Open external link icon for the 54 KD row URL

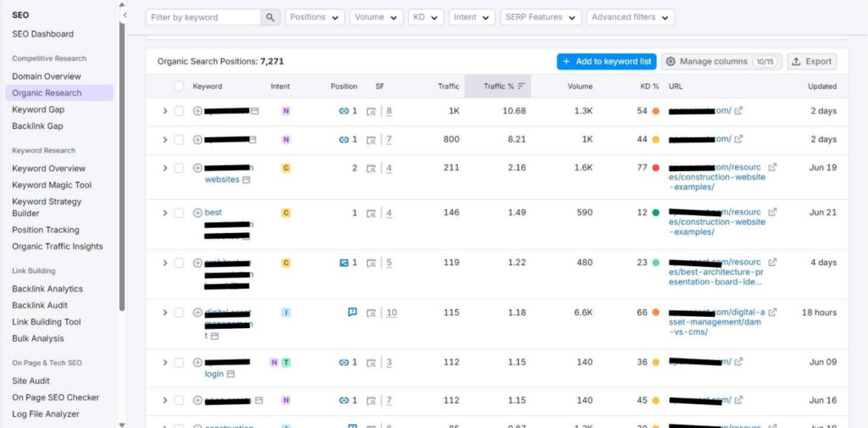point(738,111)
